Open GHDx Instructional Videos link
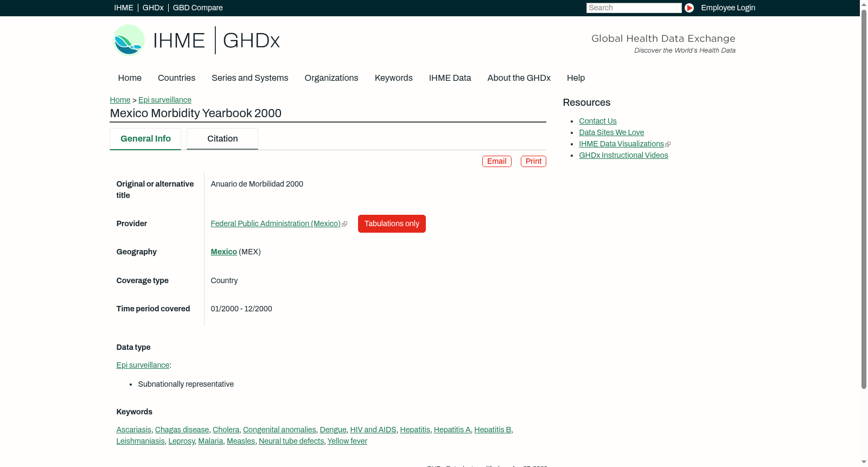This screenshot has height=467, width=868. pyautogui.click(x=623, y=155)
